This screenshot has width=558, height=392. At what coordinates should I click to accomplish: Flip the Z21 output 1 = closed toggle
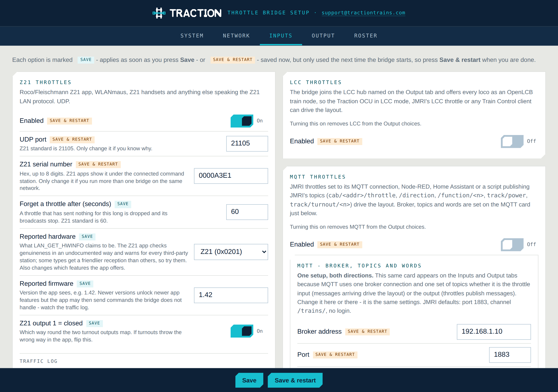[242, 331]
